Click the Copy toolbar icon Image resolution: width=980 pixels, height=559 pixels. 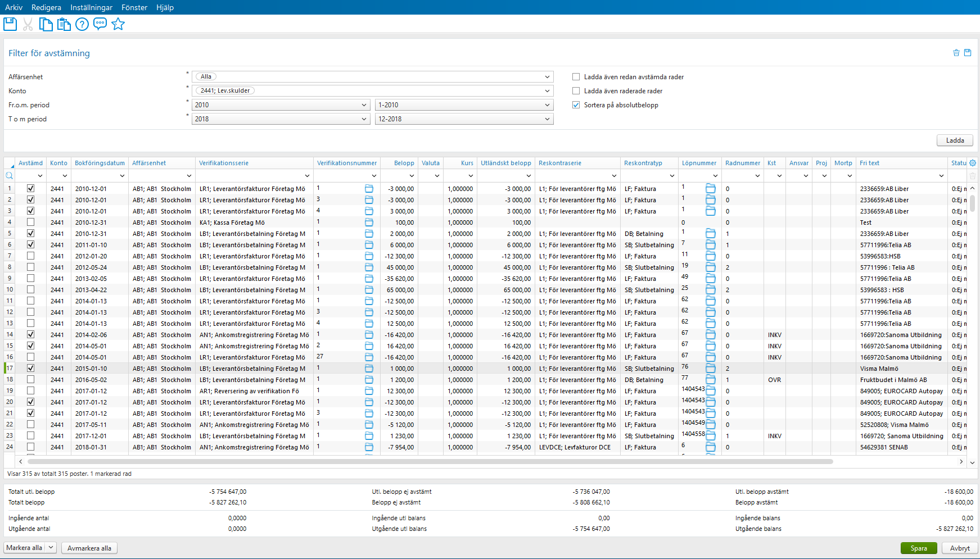(x=46, y=24)
